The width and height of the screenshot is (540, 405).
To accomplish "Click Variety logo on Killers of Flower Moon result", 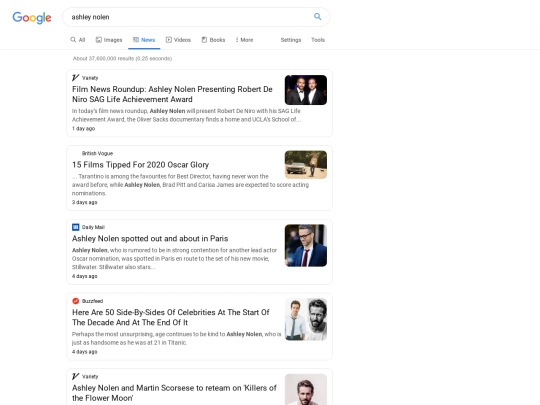I will tap(75, 376).
